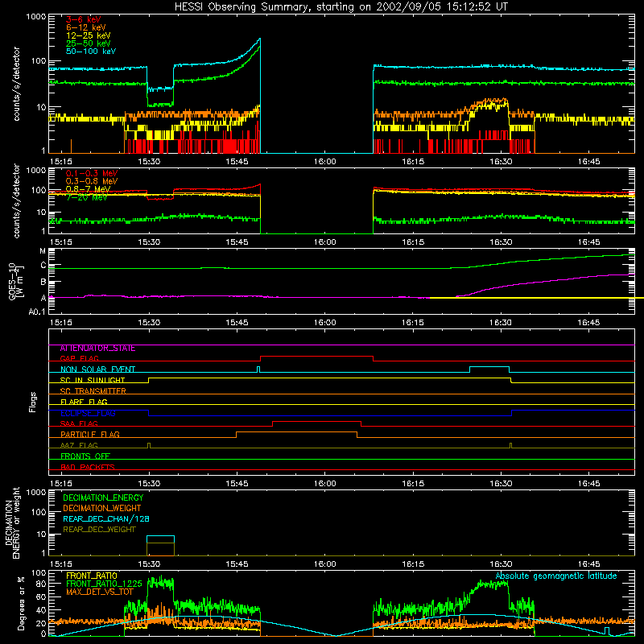Select the "12-25 keV" legend label
Viewport: 644px width, 644px height.
[89, 35]
